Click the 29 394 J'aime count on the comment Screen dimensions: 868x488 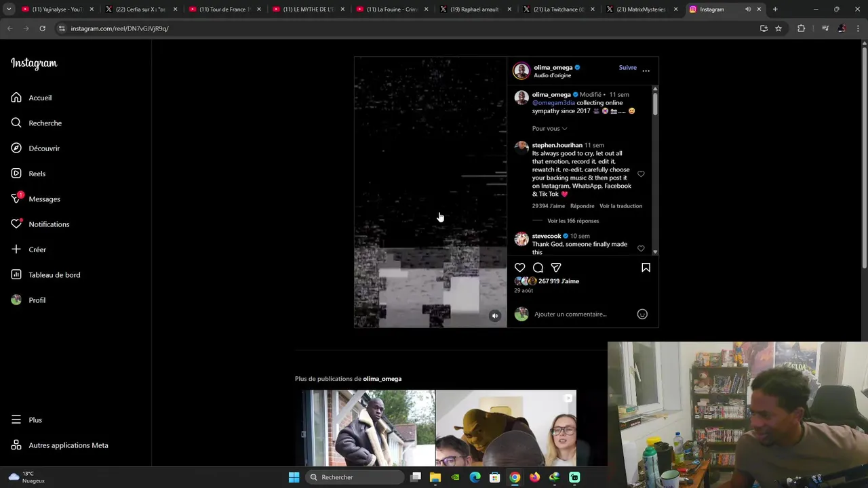click(549, 206)
